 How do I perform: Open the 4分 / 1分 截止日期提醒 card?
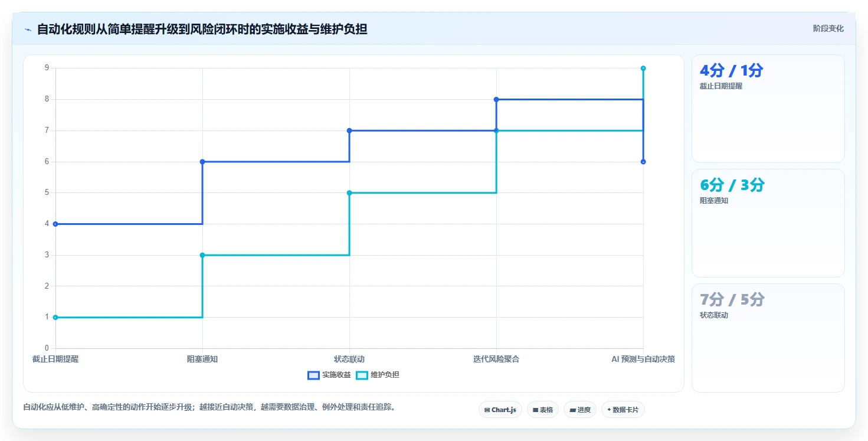[x=768, y=109]
